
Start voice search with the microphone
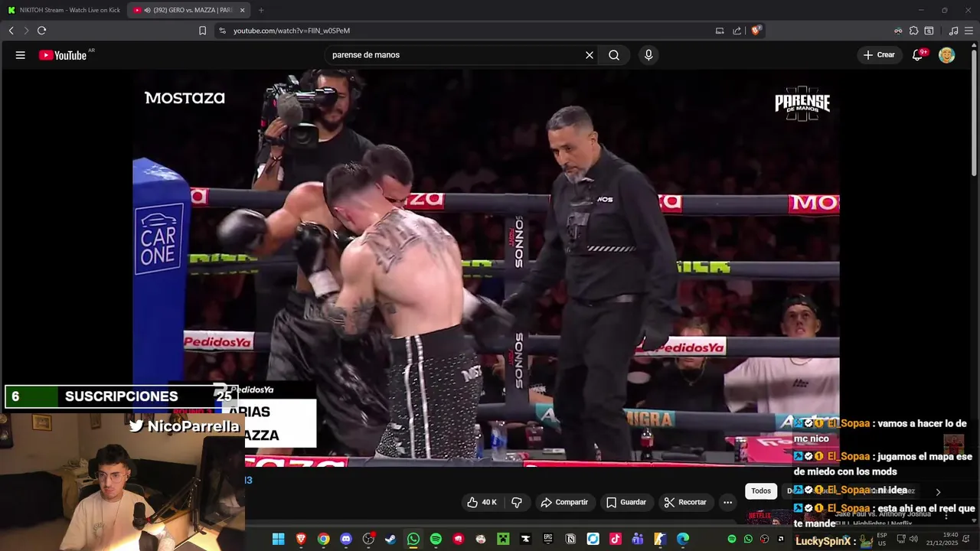coord(648,55)
